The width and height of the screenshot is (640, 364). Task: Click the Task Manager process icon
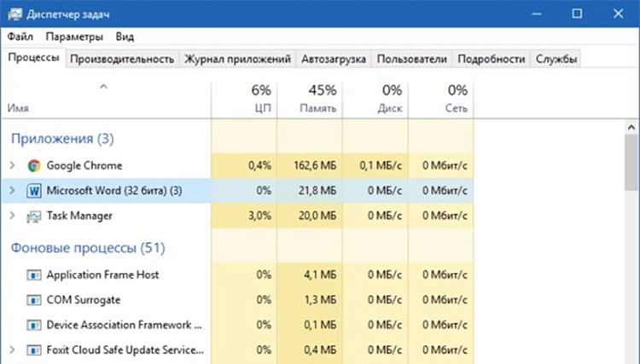(x=34, y=216)
